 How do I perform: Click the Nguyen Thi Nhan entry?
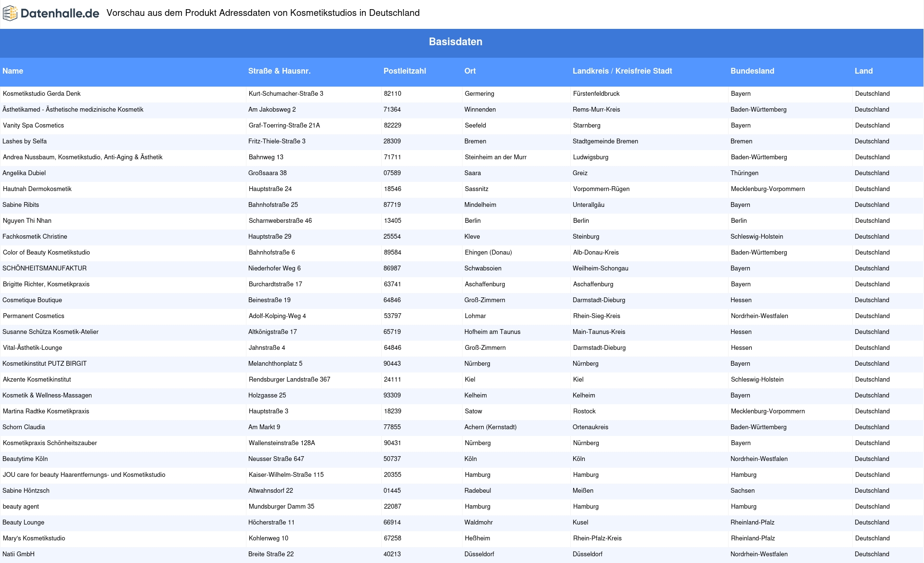pos(27,221)
